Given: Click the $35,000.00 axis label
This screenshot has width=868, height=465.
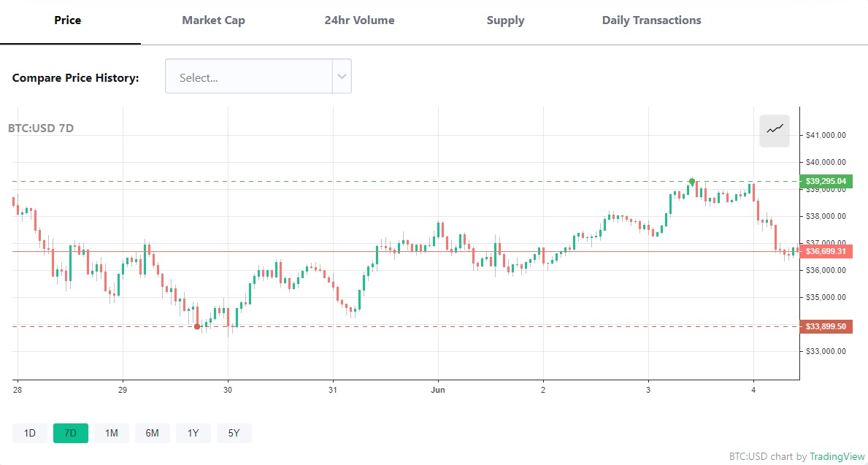Looking at the screenshot, I should [x=826, y=297].
